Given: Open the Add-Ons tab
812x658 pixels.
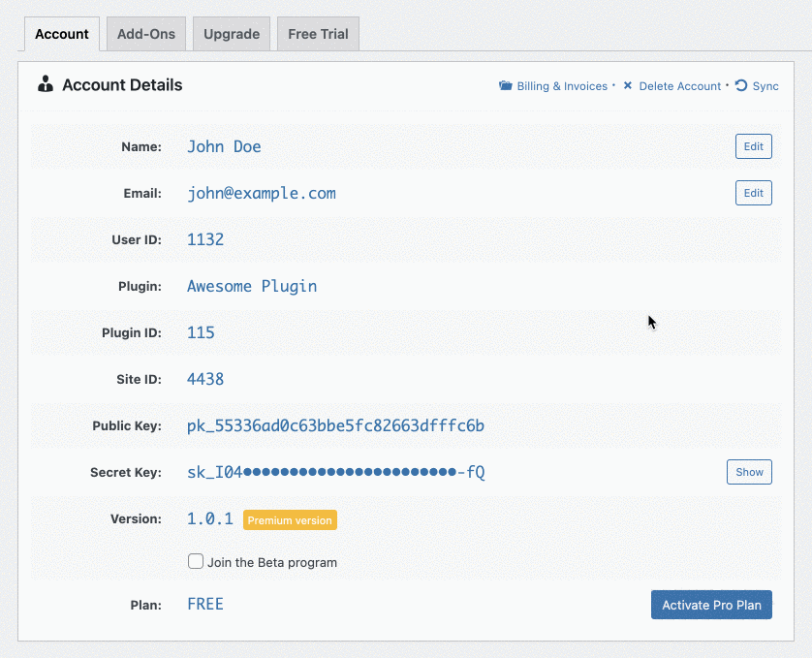Looking at the screenshot, I should point(146,34).
